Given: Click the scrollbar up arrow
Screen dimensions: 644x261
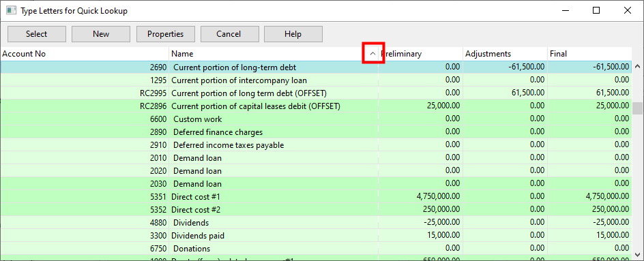Looking at the screenshot, I should coord(637,66).
